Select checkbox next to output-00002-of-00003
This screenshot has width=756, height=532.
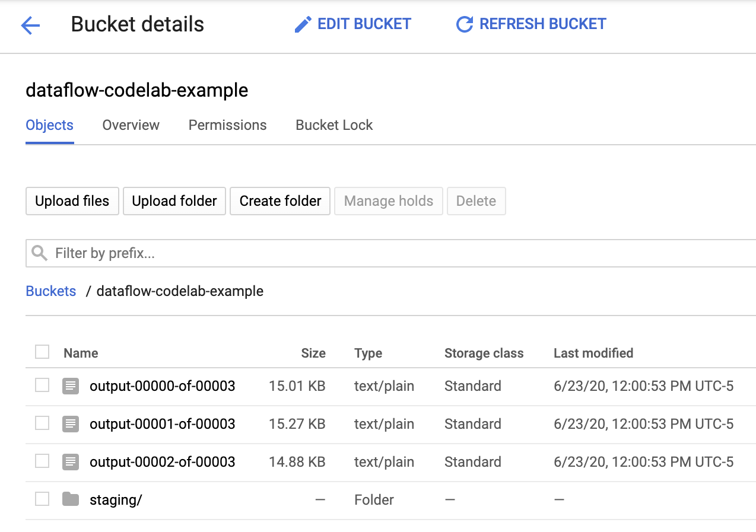(x=42, y=461)
